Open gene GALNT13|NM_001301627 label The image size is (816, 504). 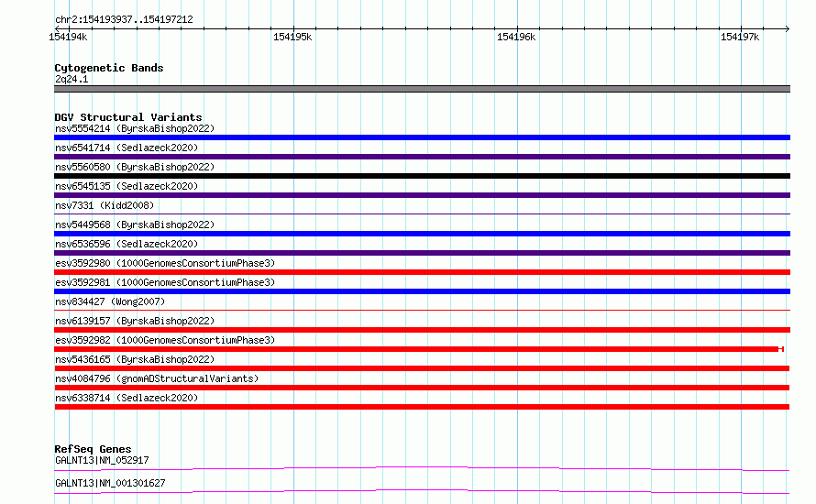point(110,483)
